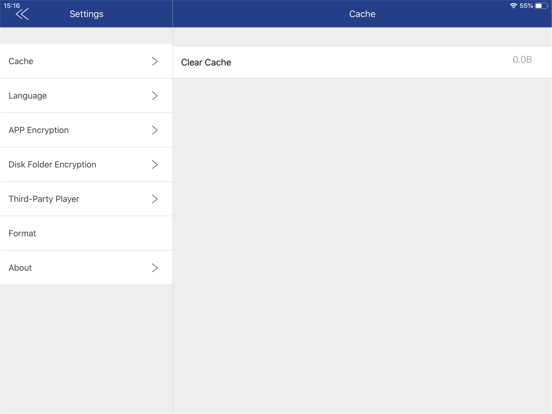This screenshot has width=552, height=414.
Task: Tap the Third-Party Player chevron
Action: click(x=155, y=199)
